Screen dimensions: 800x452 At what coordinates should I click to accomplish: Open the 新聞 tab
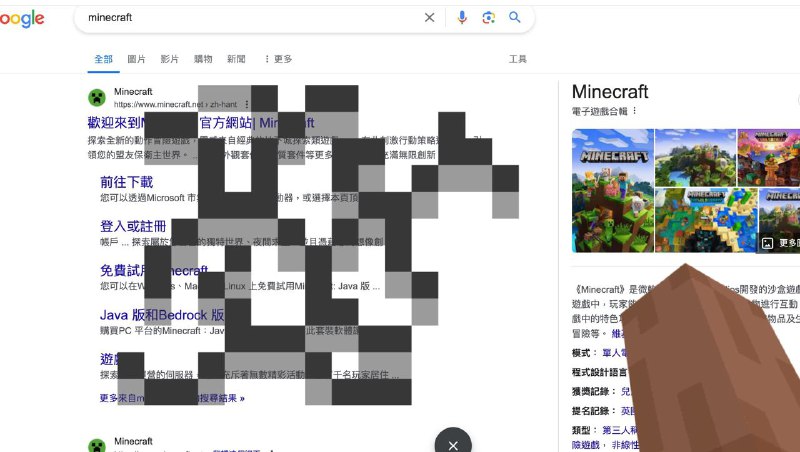236,59
